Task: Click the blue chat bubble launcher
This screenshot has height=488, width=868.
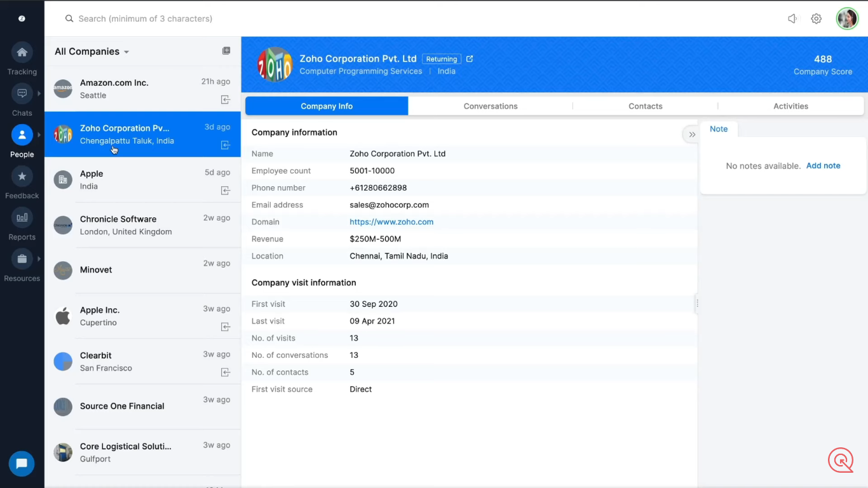Action: click(22, 464)
